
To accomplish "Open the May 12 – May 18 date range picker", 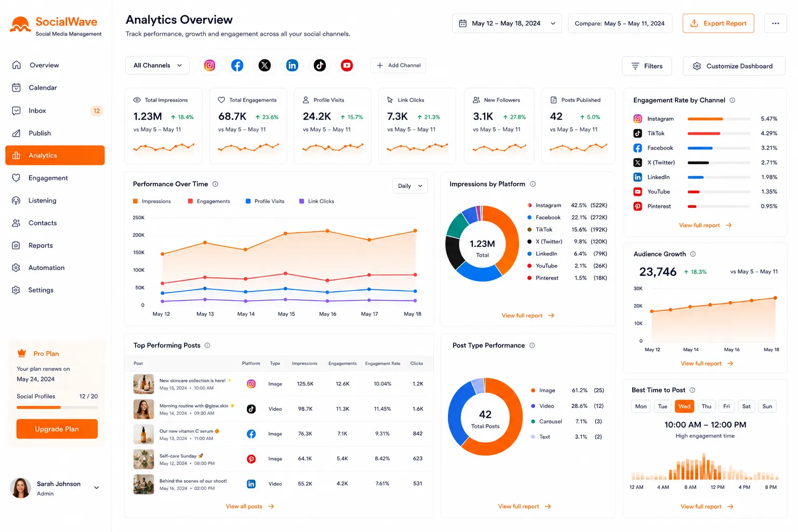I will pyautogui.click(x=507, y=23).
